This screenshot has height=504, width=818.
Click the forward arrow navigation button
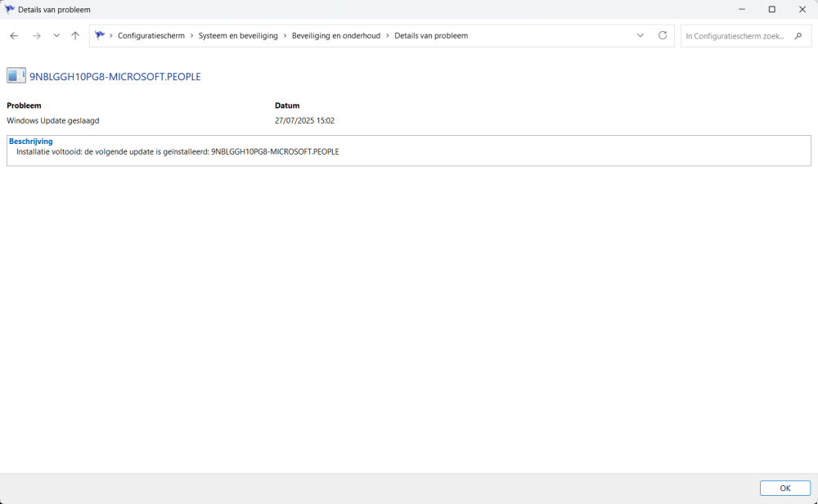(36, 36)
